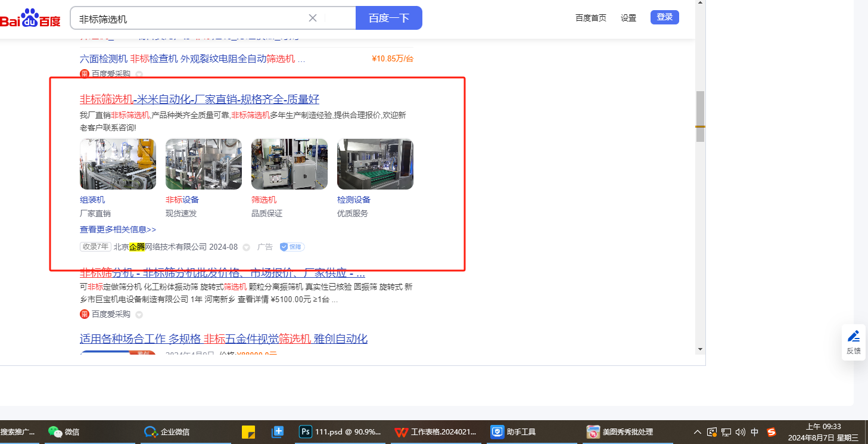
Task: Open 助手工具 from the taskbar
Action: pos(532,432)
